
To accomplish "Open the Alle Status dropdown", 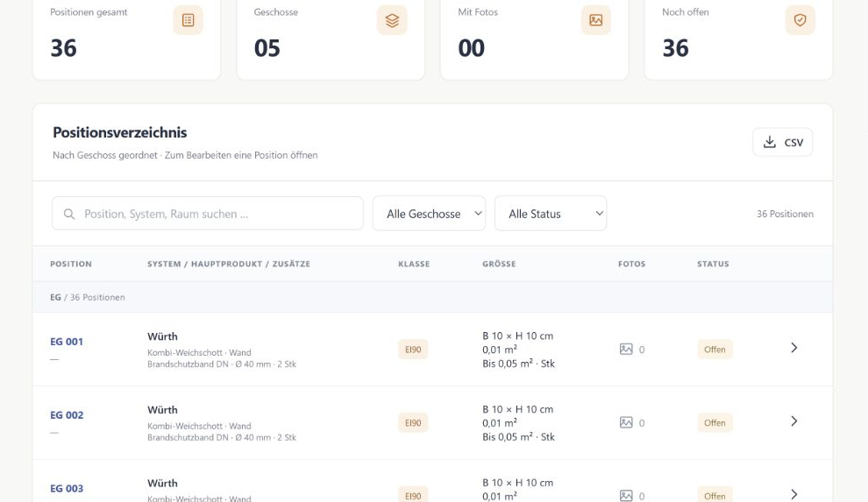I will (x=551, y=214).
